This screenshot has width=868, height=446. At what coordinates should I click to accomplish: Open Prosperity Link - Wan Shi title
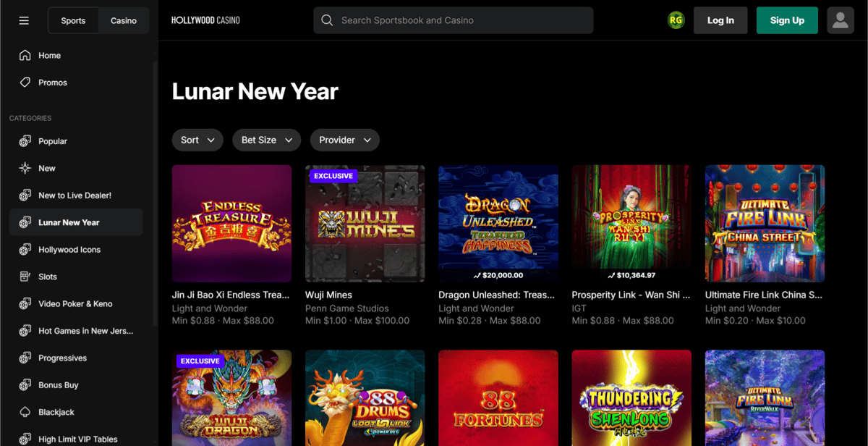631,295
